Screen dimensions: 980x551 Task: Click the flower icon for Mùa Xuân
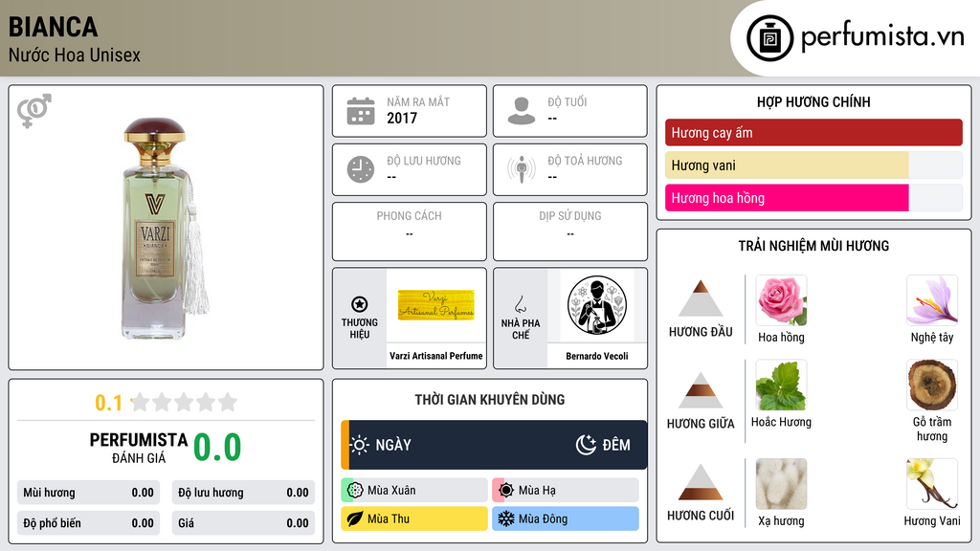[x=355, y=491]
